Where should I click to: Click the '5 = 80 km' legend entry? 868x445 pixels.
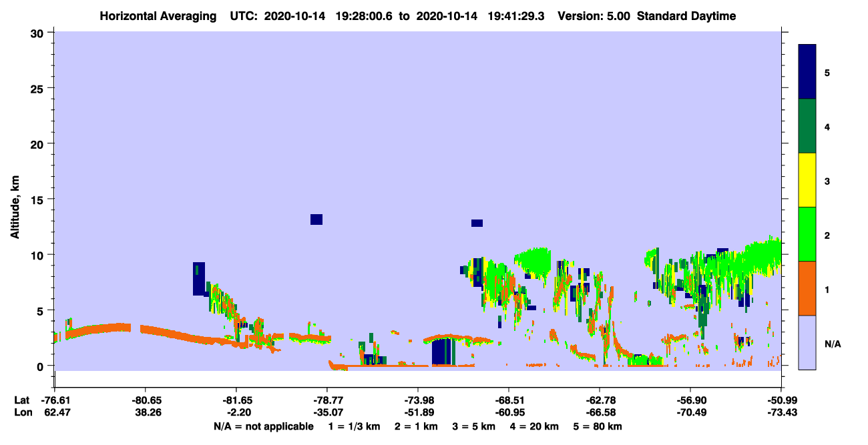(x=598, y=426)
